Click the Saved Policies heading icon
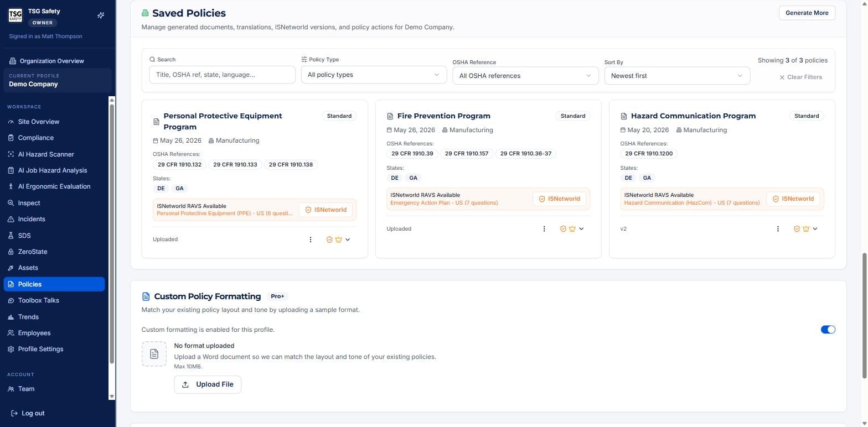The image size is (868, 427). pyautogui.click(x=145, y=13)
